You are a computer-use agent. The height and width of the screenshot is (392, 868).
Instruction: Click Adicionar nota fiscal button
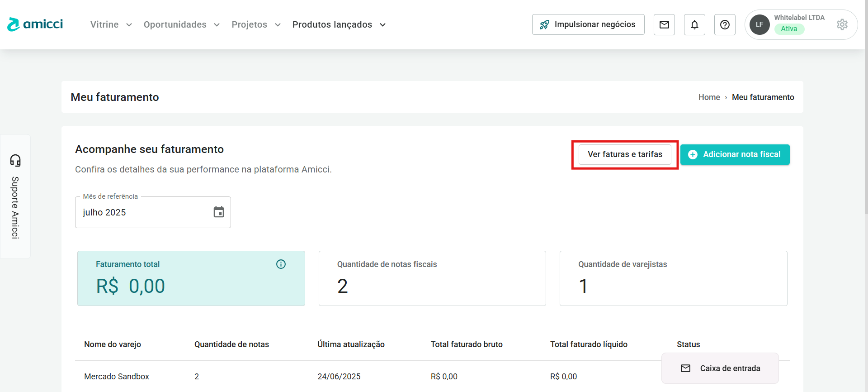point(735,154)
